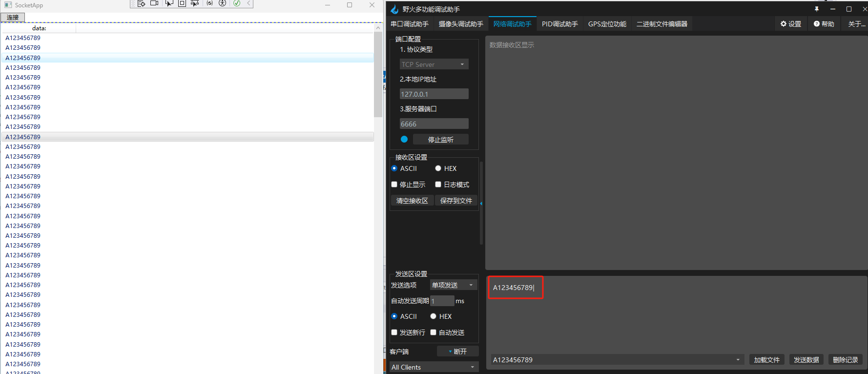Open the GPS定位功能 tab
868x374 pixels.
click(x=607, y=24)
